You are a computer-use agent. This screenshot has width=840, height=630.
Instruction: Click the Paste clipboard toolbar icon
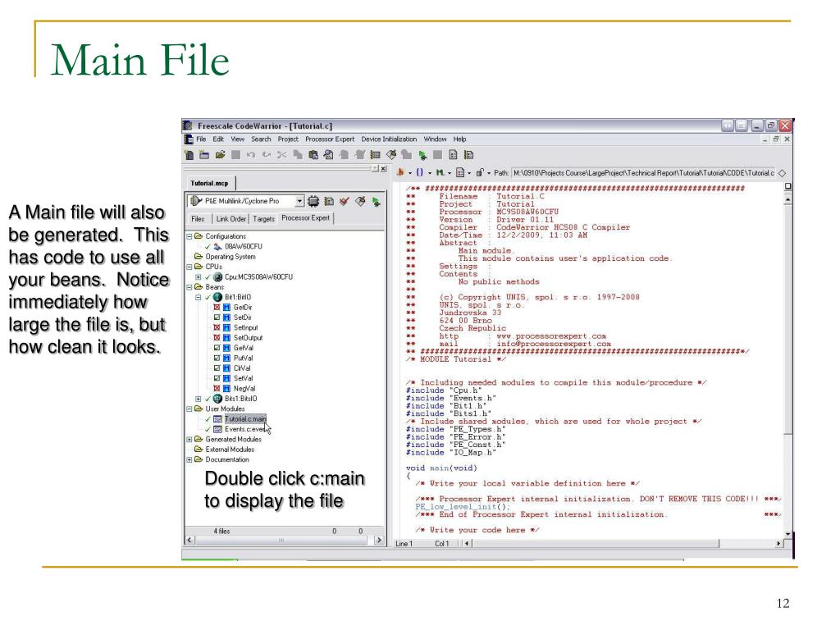click(313, 155)
